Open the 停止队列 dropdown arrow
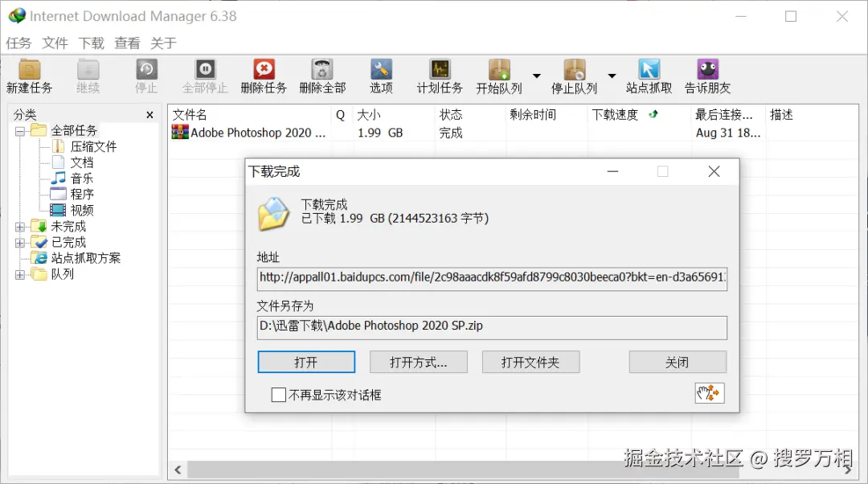 pyautogui.click(x=612, y=76)
